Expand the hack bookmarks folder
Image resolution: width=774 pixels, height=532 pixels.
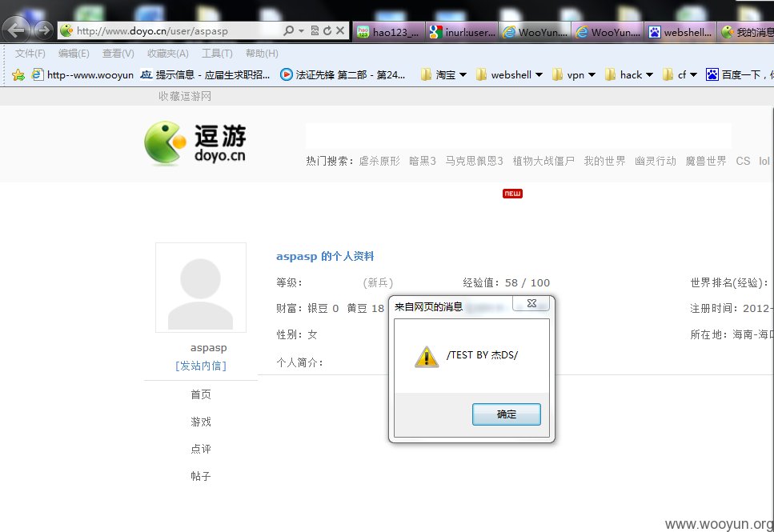point(650,75)
